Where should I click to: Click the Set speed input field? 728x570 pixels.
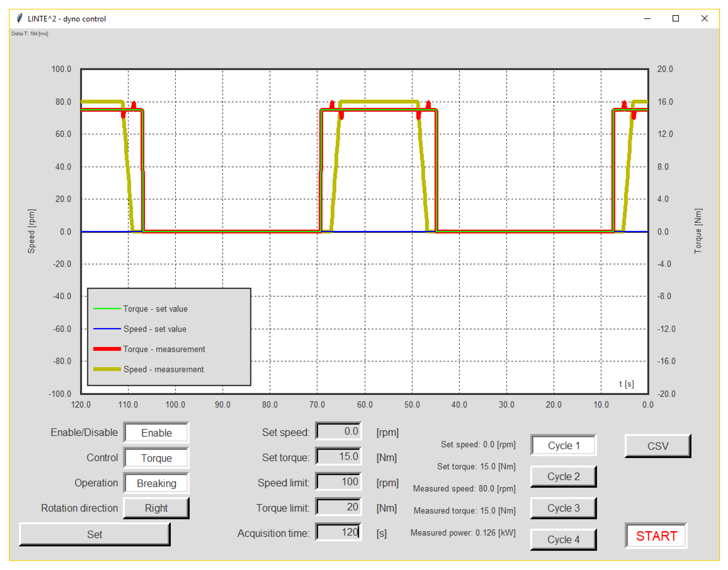tap(338, 431)
